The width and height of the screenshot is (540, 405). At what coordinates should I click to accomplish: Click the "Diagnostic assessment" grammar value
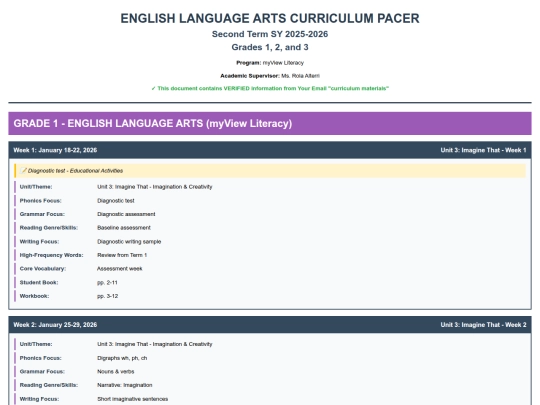click(x=126, y=214)
